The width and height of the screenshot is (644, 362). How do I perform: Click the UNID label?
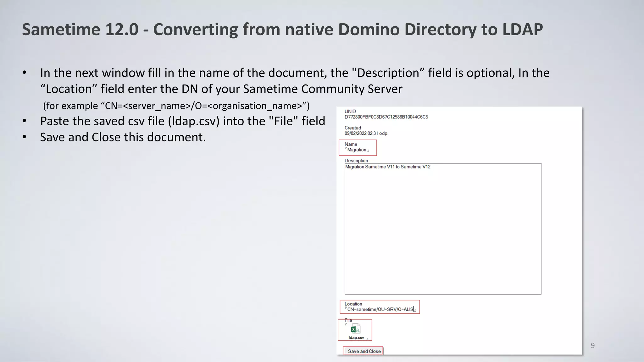[350, 112]
